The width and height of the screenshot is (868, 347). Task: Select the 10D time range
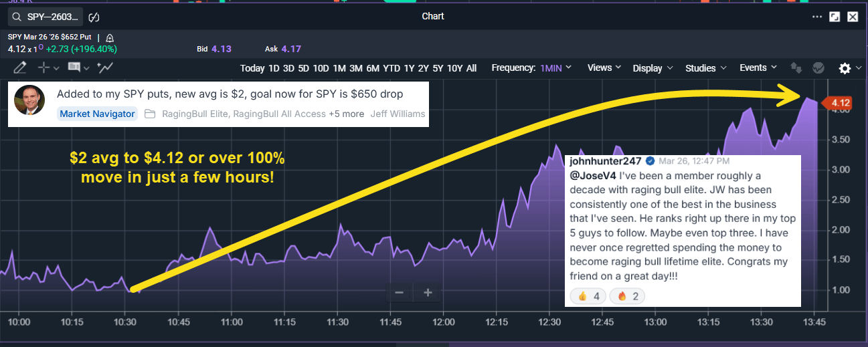point(321,68)
